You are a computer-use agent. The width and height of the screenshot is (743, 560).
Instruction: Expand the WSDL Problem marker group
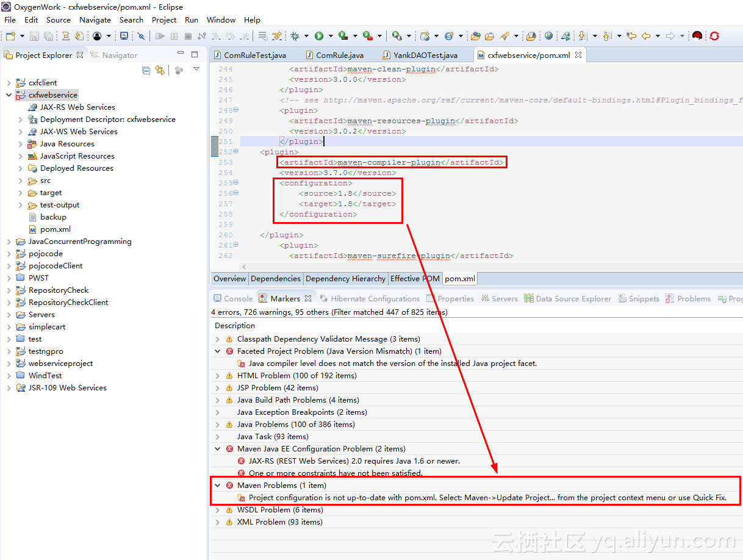pyautogui.click(x=218, y=510)
